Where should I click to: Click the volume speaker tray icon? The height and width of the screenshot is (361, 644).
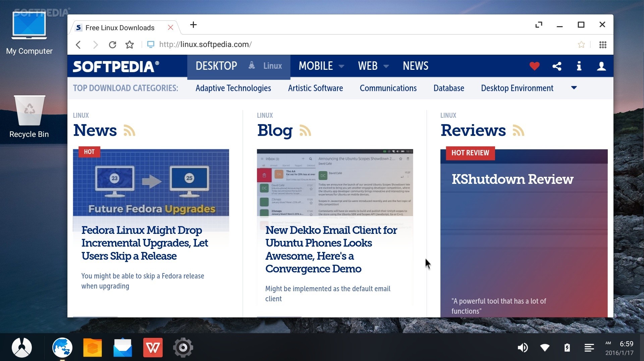tap(523, 348)
